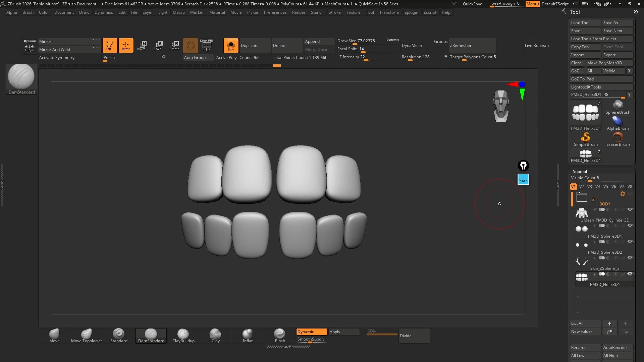Switch to the V2 visibility set tab

[581, 187]
